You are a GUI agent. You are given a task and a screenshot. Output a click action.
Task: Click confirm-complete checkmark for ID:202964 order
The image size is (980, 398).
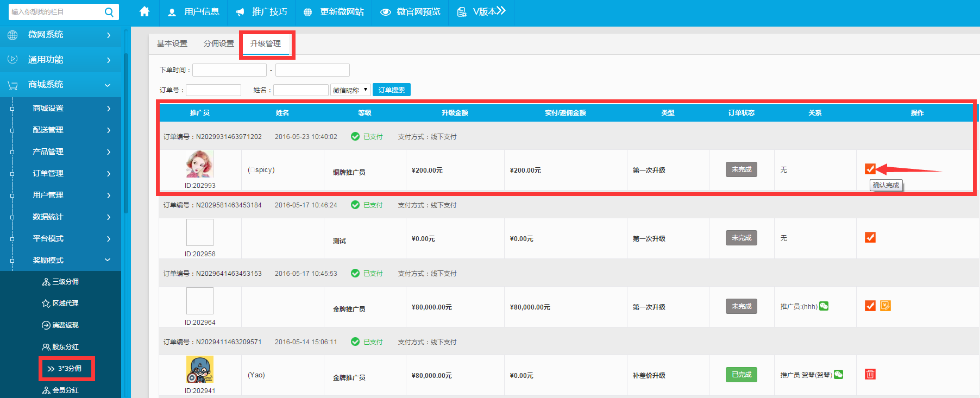tap(870, 306)
